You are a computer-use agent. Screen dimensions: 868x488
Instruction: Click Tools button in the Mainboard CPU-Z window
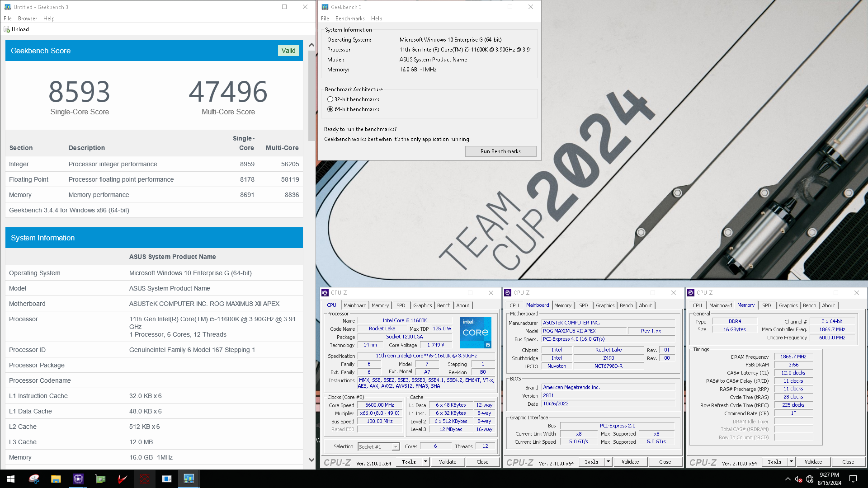pyautogui.click(x=591, y=462)
